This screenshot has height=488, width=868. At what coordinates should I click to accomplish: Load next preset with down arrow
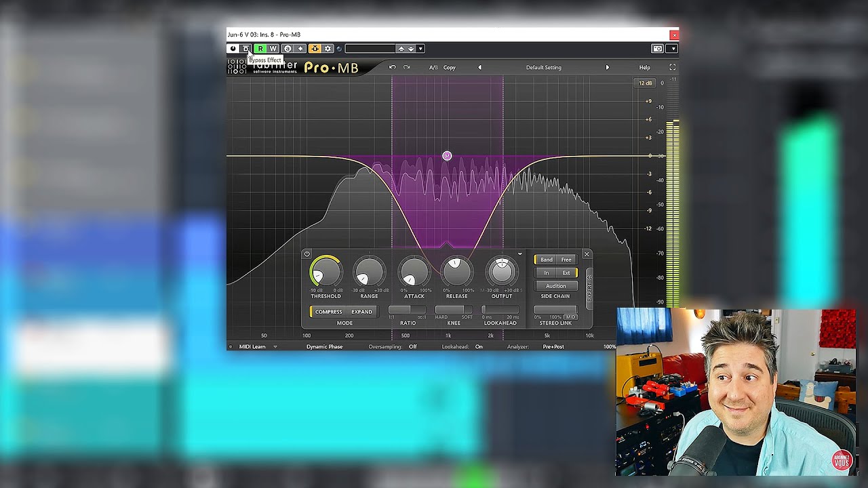pyautogui.click(x=411, y=49)
